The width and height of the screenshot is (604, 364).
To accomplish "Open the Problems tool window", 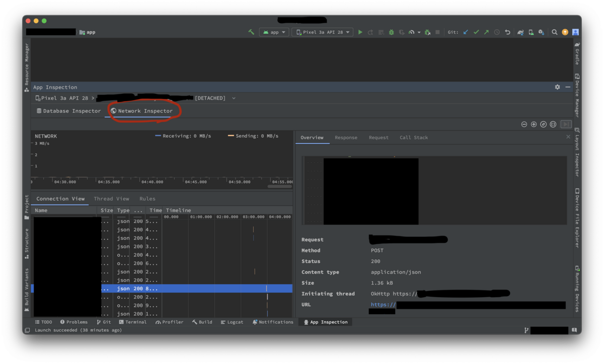I will (x=73, y=322).
